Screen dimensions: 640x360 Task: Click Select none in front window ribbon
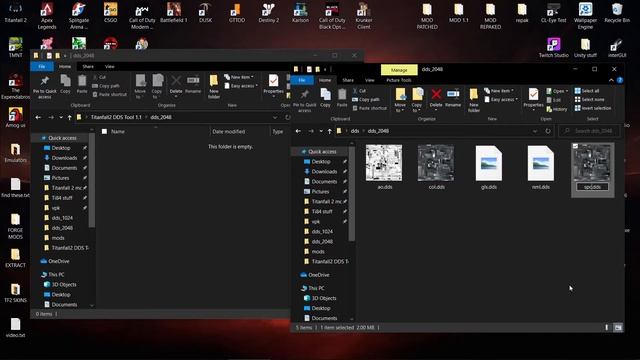click(x=589, y=99)
